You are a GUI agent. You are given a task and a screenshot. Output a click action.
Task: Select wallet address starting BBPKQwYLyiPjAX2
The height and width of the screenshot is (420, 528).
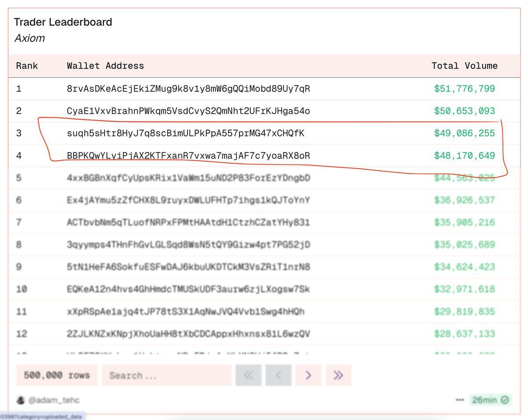(188, 155)
